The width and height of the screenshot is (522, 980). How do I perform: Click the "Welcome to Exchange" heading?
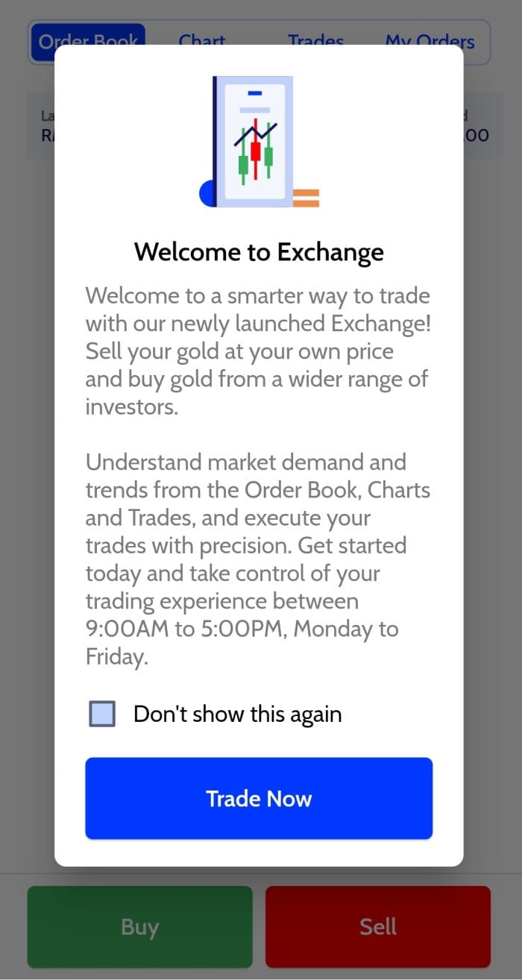point(259,251)
